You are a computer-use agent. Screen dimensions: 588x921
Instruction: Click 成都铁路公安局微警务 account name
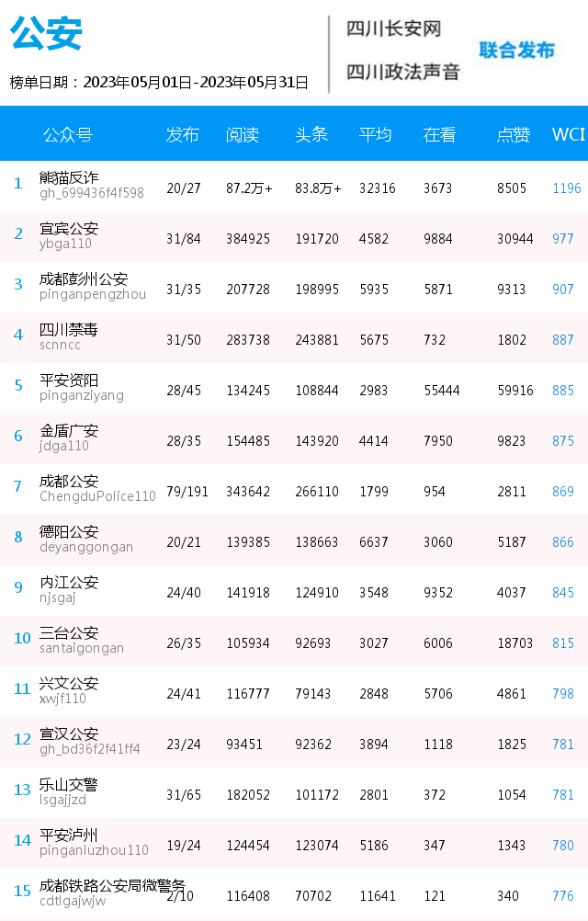(113, 885)
